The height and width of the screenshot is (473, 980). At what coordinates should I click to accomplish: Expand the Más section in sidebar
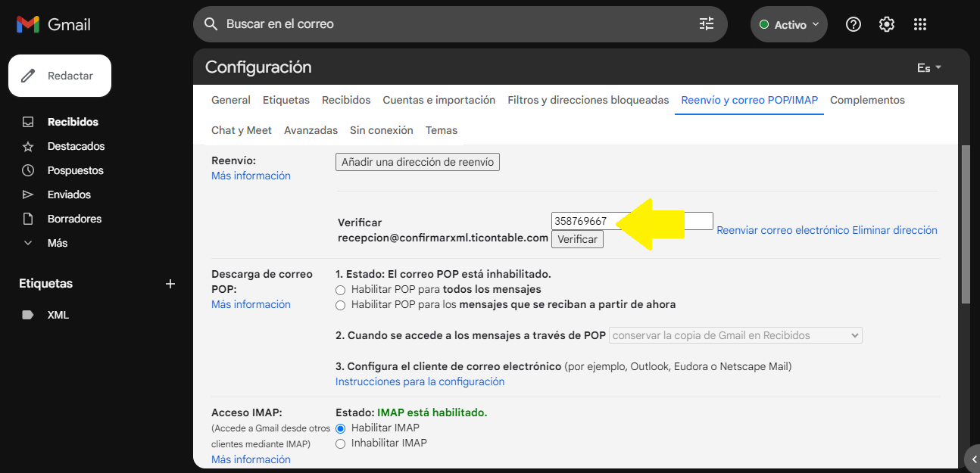[57, 243]
